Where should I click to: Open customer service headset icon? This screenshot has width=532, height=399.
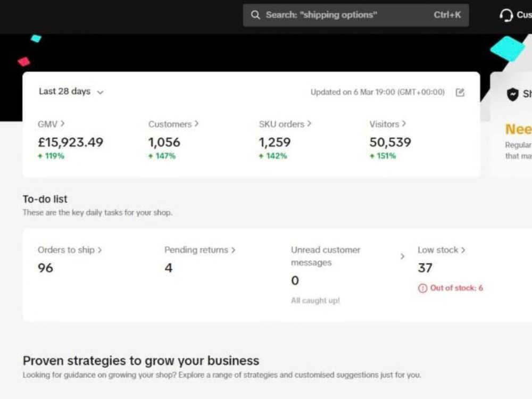(x=506, y=15)
